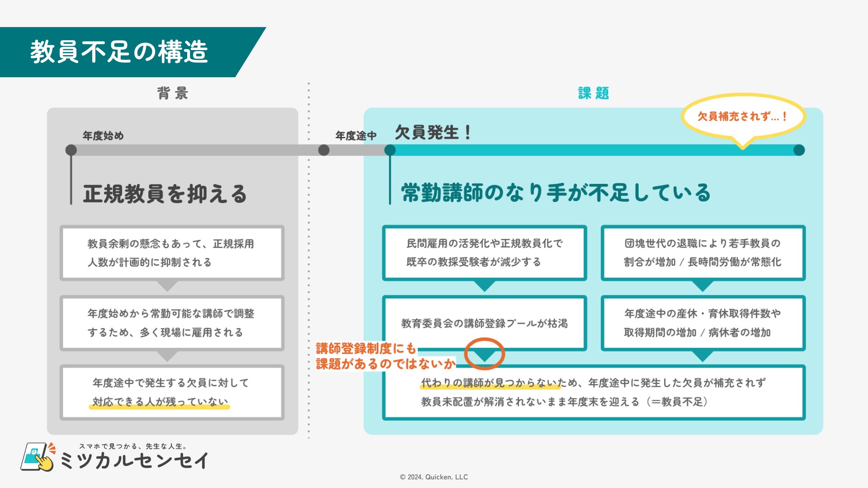
Task: Click the 対応できる人が残っていない box
Action: pos(172,392)
